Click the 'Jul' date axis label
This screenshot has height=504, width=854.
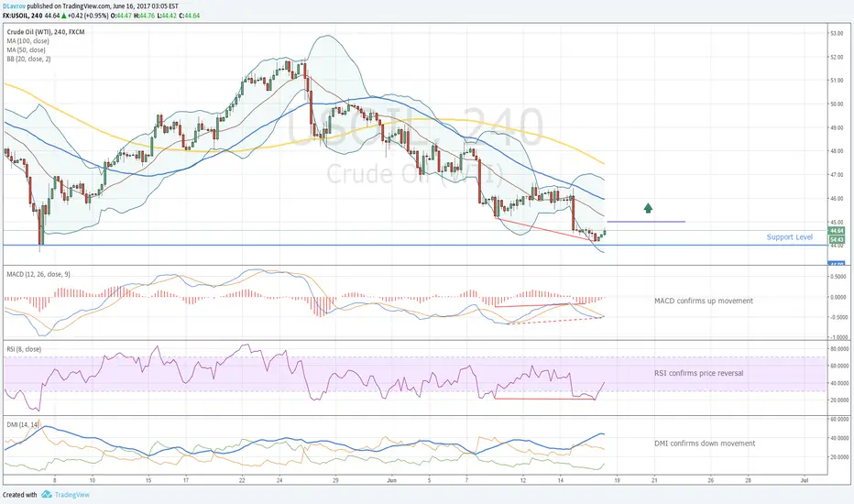tap(804, 480)
